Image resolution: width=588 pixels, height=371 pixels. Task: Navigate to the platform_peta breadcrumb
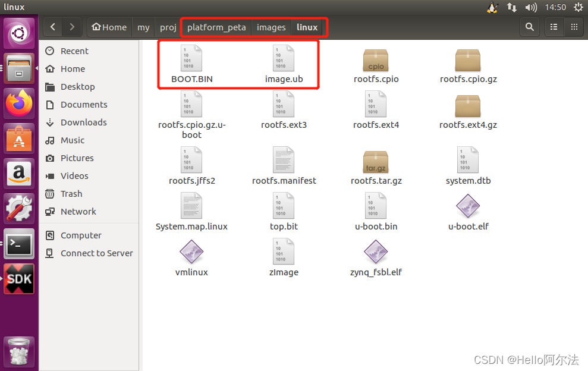pos(216,27)
